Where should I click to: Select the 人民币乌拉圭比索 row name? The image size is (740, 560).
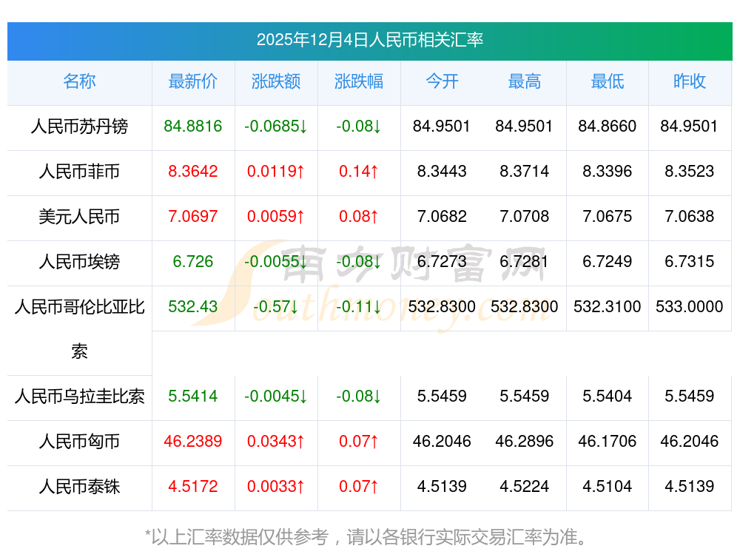(x=79, y=397)
